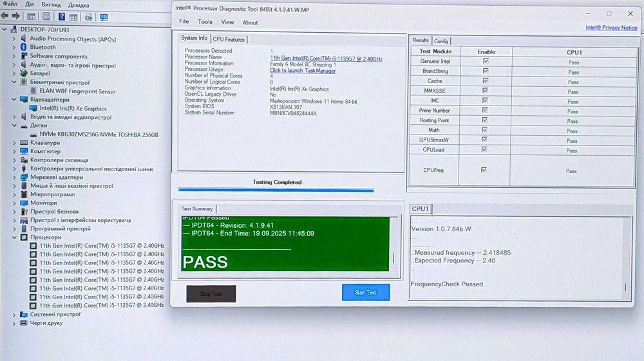Select the Bluetooth icon in device tree
The image size is (644, 361).
click(24, 47)
